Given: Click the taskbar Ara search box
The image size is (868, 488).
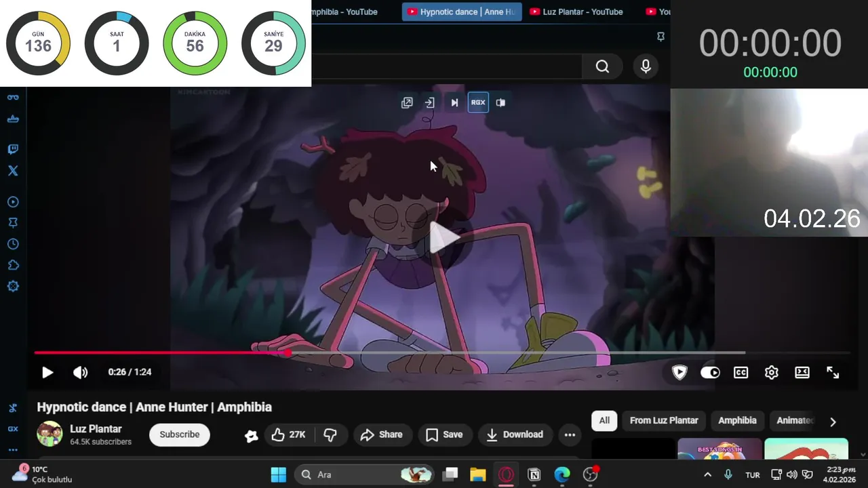Looking at the screenshot, I should (365, 474).
